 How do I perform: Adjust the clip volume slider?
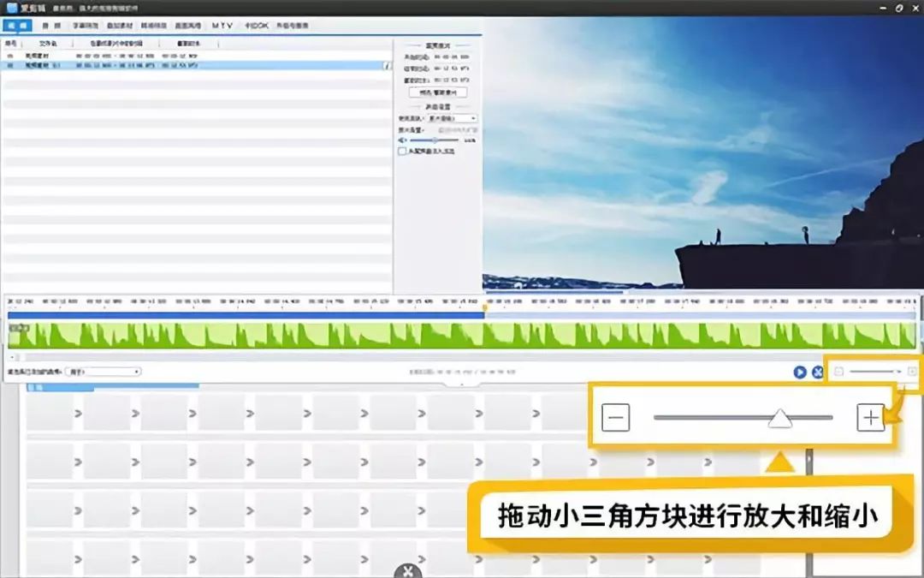(x=435, y=140)
